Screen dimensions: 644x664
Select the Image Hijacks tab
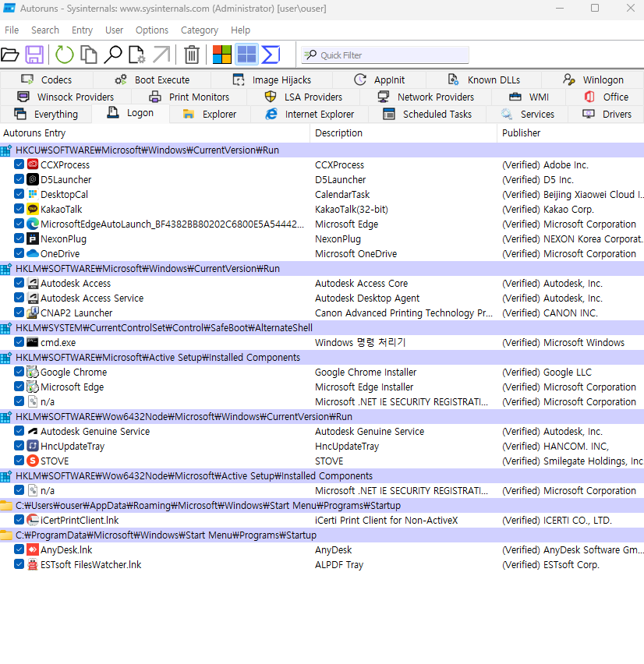click(x=272, y=79)
